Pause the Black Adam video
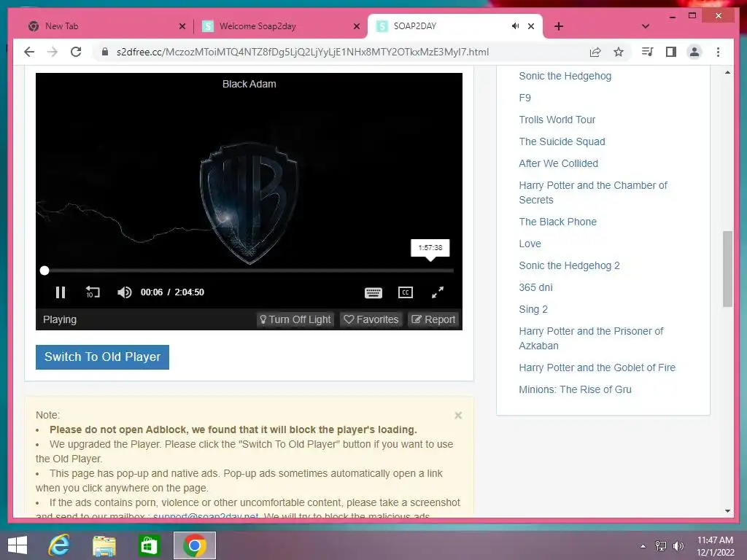Image resolution: width=747 pixels, height=560 pixels. tap(61, 292)
